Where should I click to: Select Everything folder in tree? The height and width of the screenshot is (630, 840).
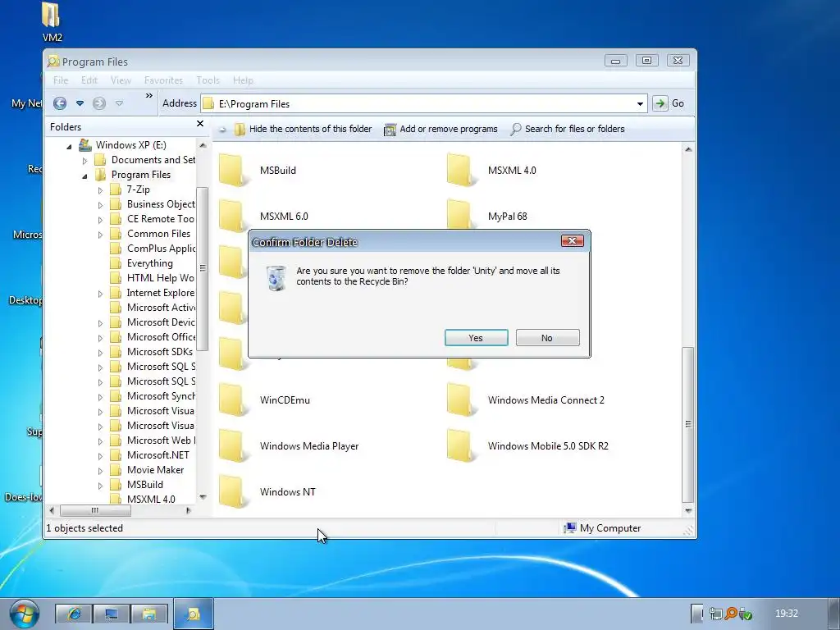coord(149,263)
